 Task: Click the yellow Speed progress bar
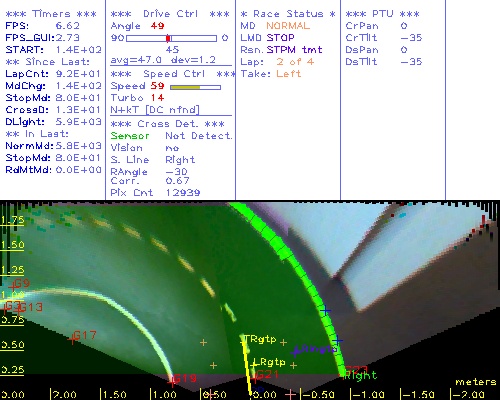195,87
